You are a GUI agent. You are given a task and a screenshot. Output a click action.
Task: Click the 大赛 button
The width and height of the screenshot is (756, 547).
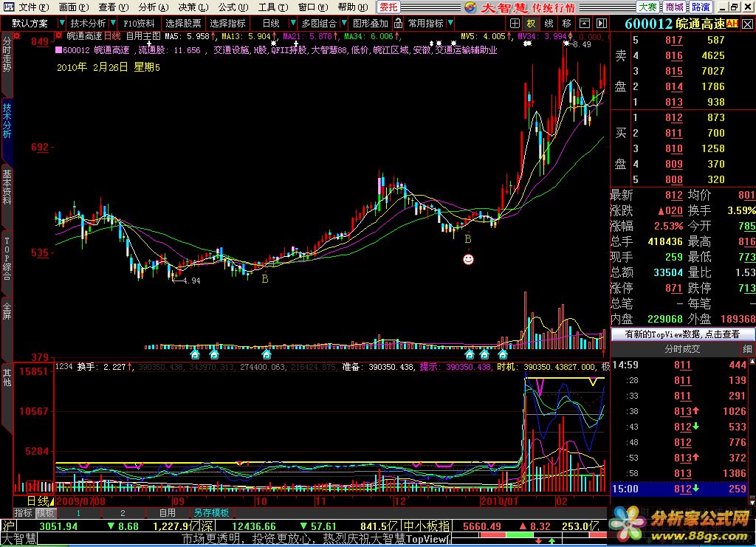coord(647,7)
